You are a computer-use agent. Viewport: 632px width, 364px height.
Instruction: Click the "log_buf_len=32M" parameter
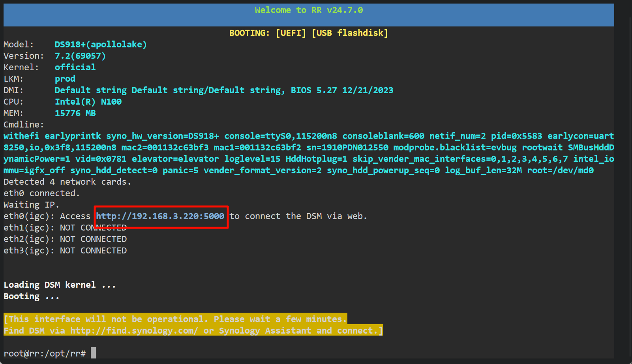point(483,171)
